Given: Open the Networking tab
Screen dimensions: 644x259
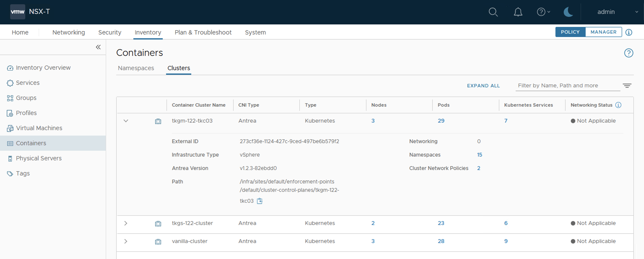Looking at the screenshot, I should [69, 32].
